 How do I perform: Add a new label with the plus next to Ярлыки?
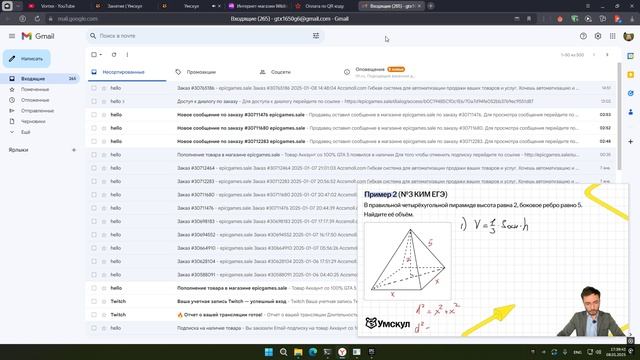point(74,150)
